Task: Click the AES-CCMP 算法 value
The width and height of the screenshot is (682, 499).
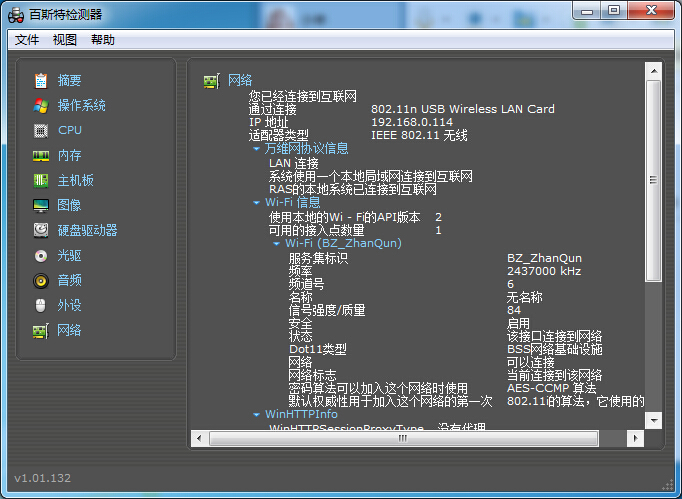Action: tap(552, 388)
